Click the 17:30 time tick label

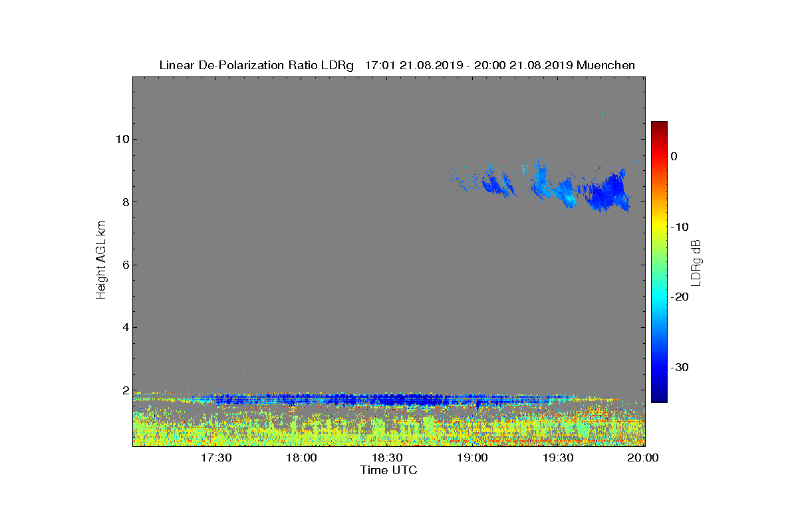tap(216, 458)
